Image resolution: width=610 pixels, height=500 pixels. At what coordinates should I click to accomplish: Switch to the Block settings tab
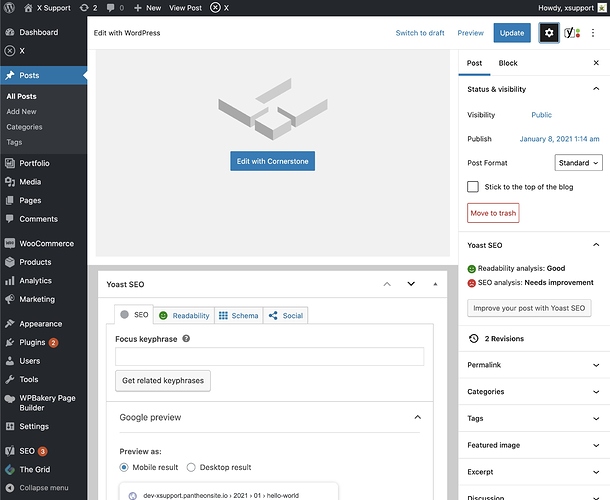[x=508, y=63]
